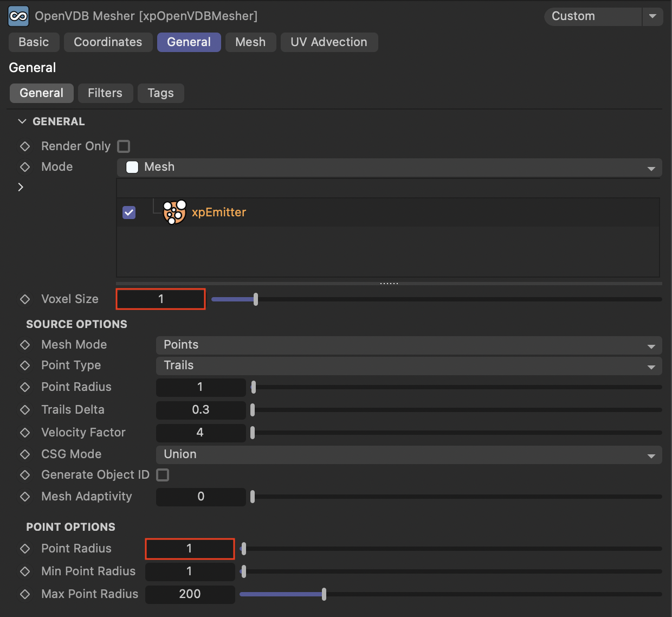
Task: Select the General sub-tab
Action: pyautogui.click(x=41, y=93)
